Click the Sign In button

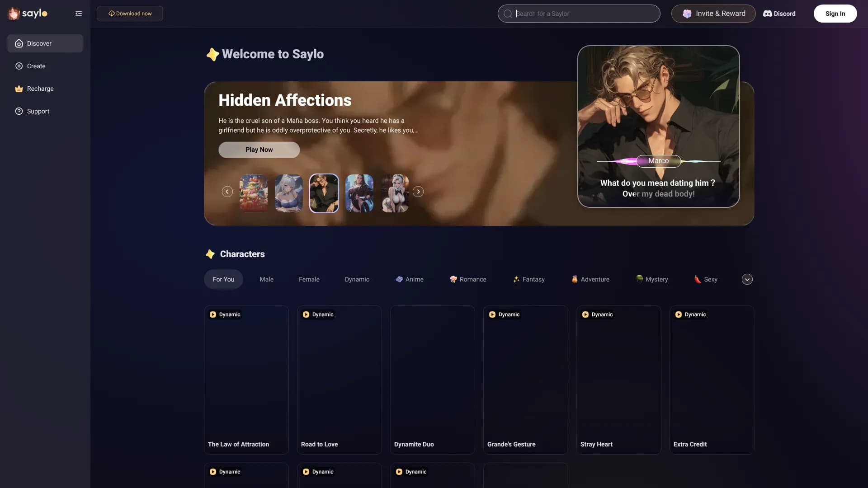[835, 14]
